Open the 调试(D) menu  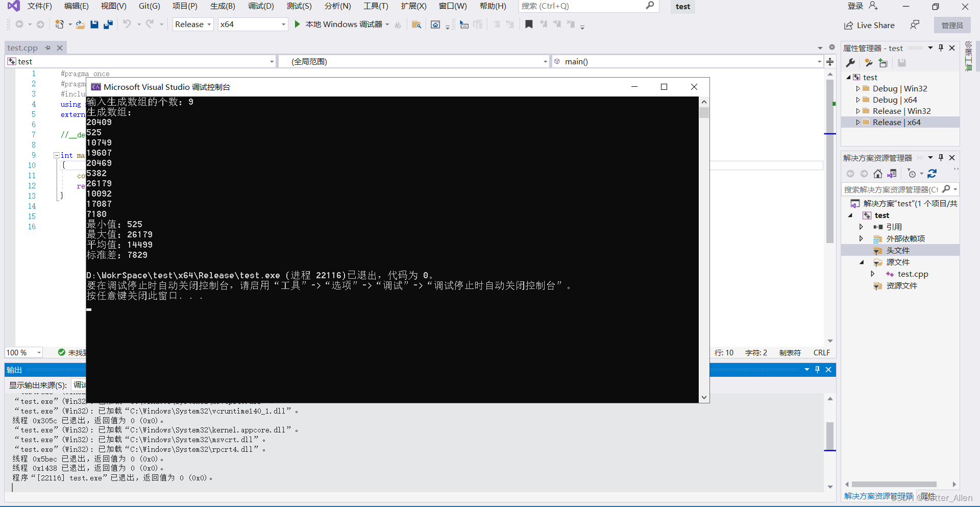pyautogui.click(x=260, y=6)
